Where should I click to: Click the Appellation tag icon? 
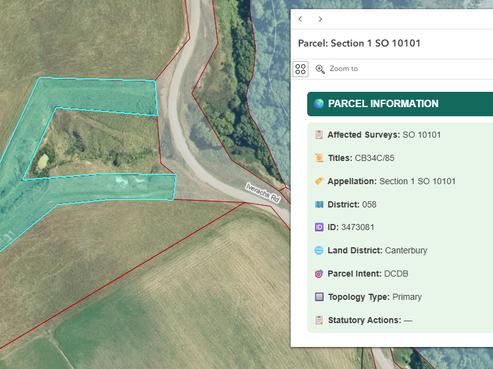319,181
